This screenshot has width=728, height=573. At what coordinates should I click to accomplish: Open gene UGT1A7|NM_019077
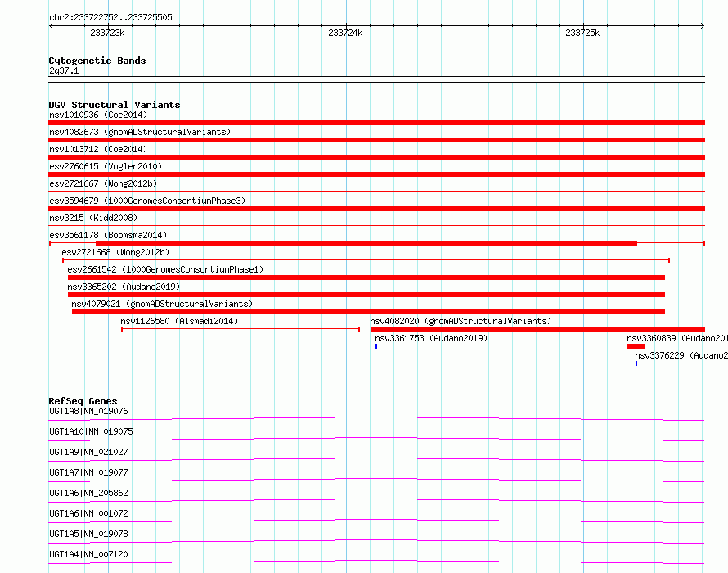click(88, 472)
